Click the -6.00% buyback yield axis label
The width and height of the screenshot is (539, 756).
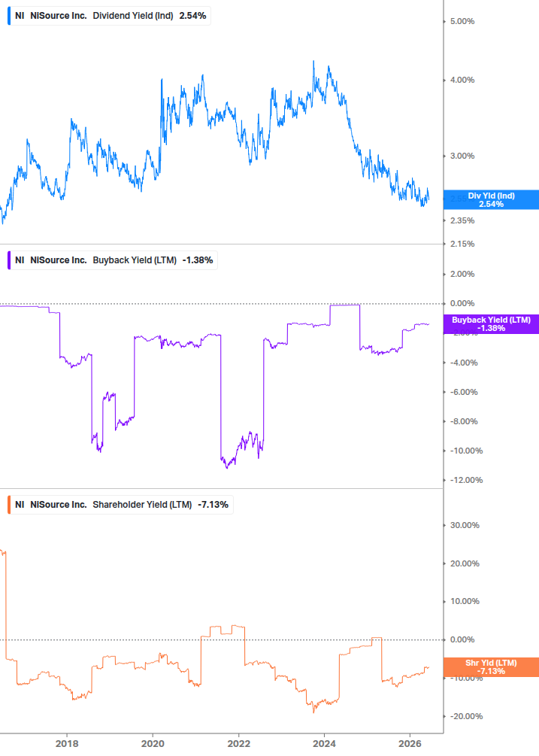click(x=464, y=392)
